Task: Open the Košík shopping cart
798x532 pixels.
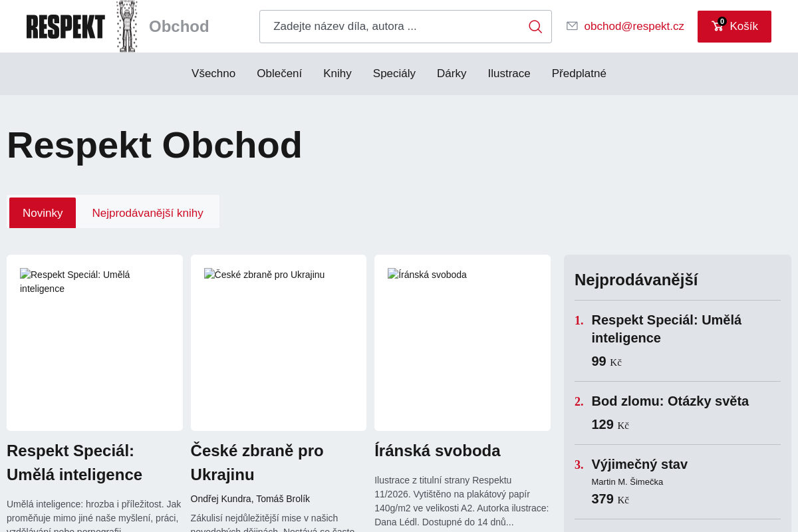Action: 734,27
